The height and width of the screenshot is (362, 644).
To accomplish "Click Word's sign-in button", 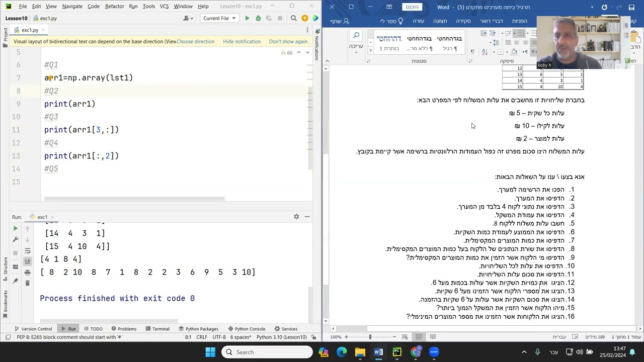I will pos(412,7).
